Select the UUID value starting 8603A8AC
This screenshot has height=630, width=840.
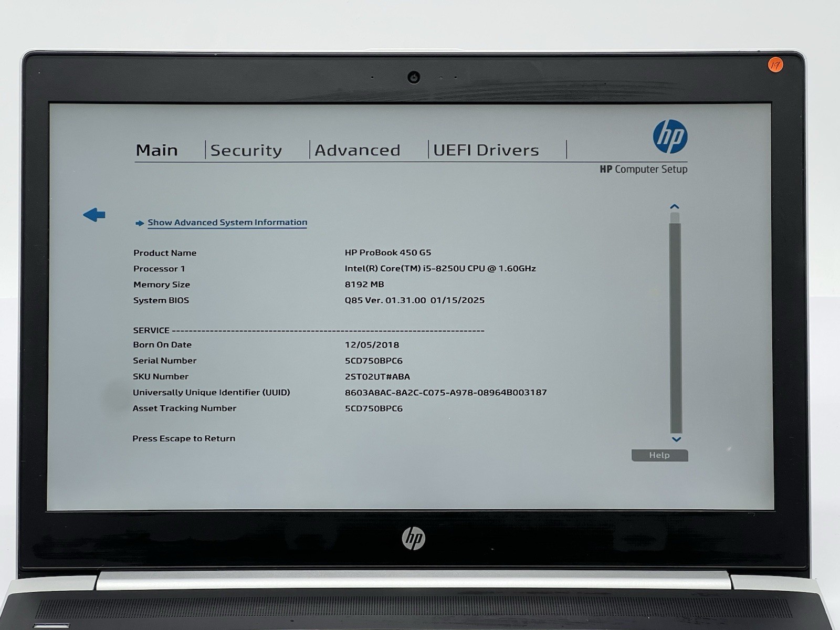click(x=446, y=393)
